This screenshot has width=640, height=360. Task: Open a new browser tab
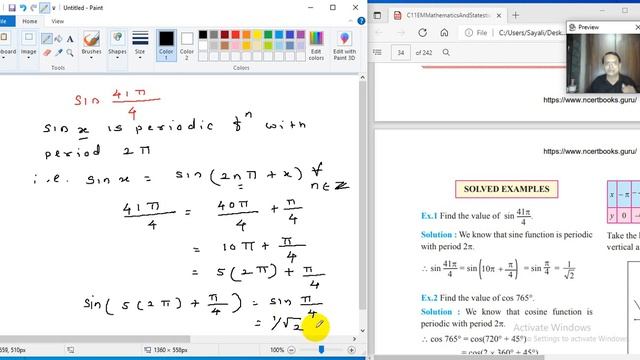coord(516,16)
